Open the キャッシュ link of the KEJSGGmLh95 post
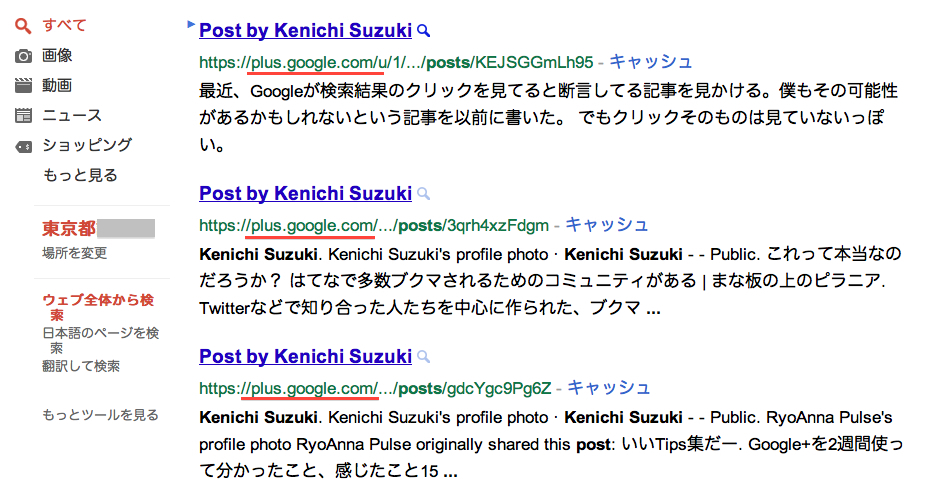The image size is (930, 494). click(651, 62)
